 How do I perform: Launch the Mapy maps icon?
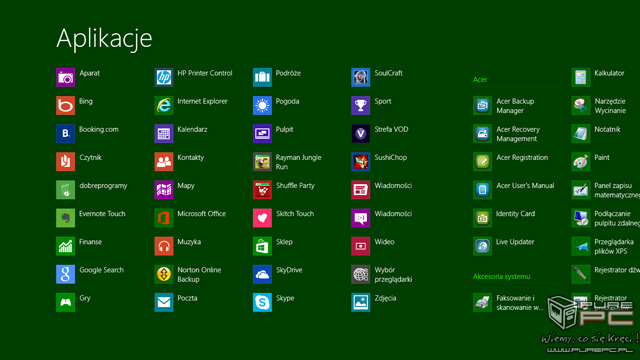pos(164,190)
